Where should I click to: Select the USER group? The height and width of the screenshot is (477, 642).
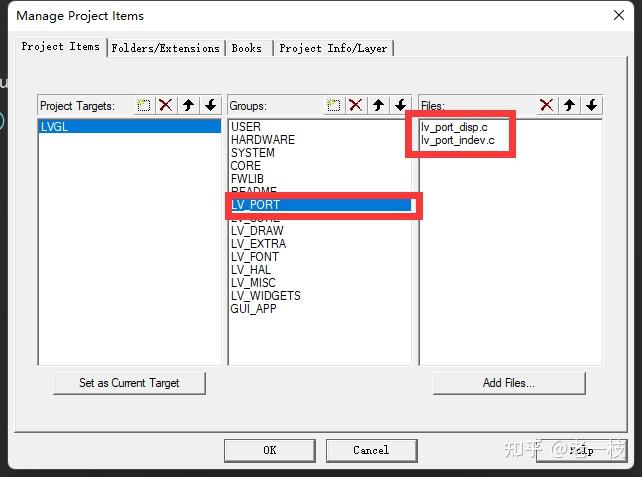(320, 127)
